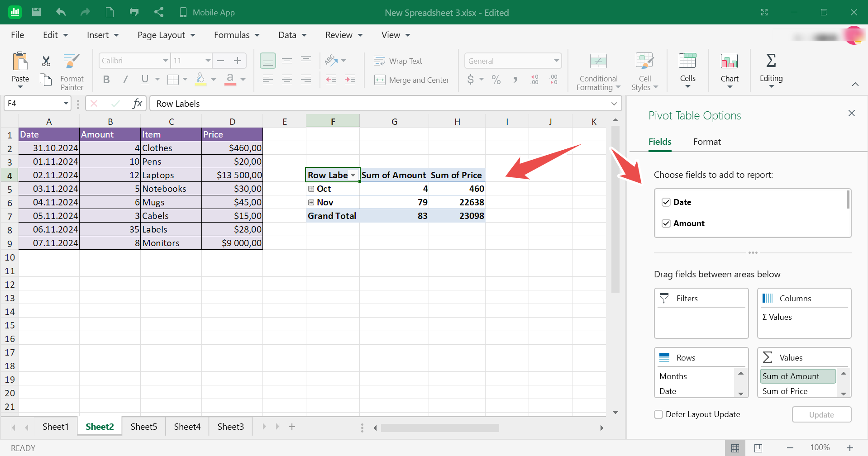
Task: Apply the comma style number format
Action: [515, 80]
